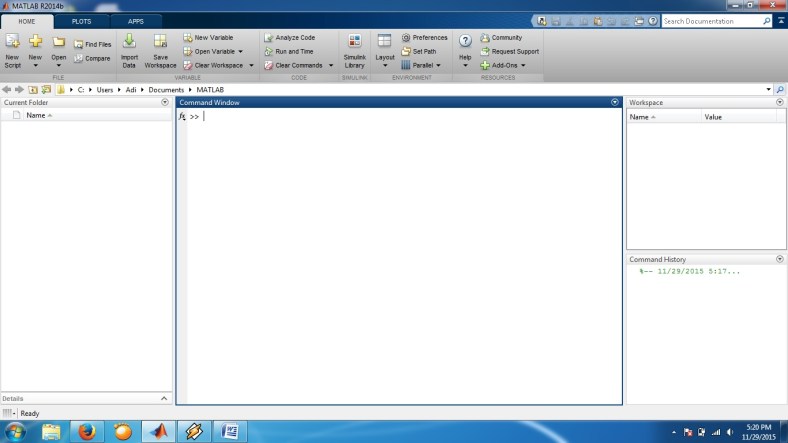Image resolution: width=788 pixels, height=443 pixels.
Task: Expand the Details panel in Current Folder
Action: tap(165, 398)
